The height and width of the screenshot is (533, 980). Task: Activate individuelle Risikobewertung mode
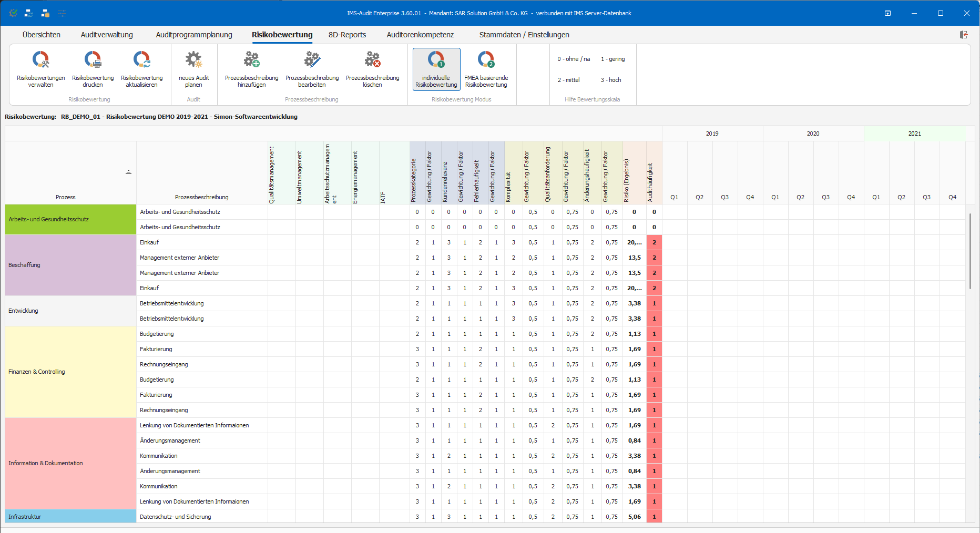pyautogui.click(x=436, y=69)
